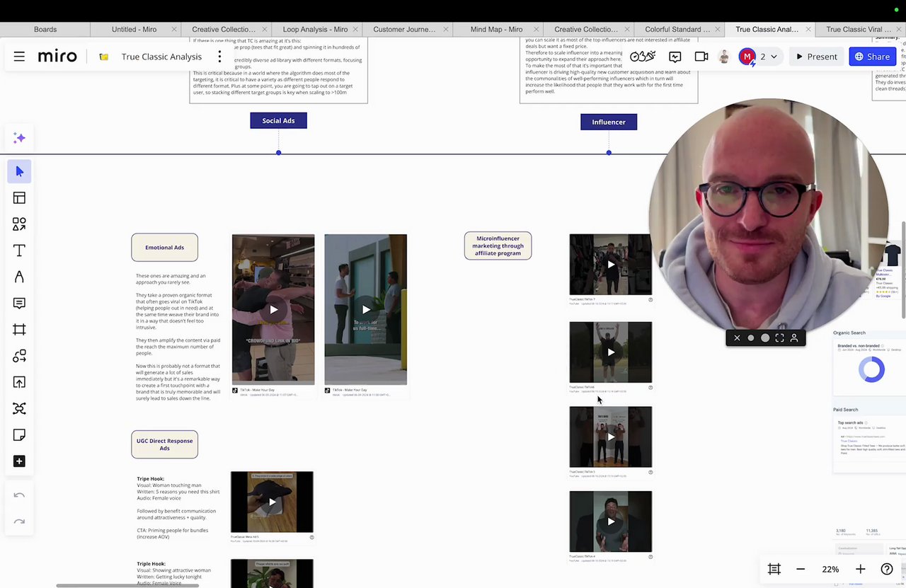Click the person icon in webcam controls
The image size is (906, 588).
tap(794, 338)
